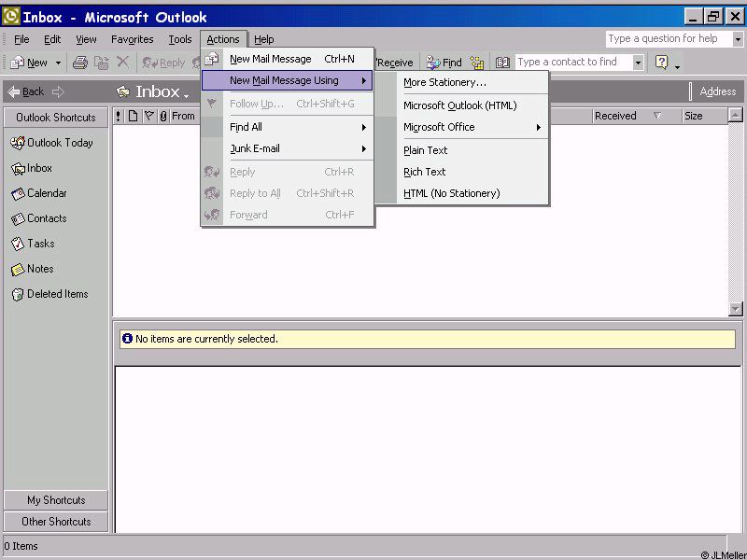Screen dimensions: 747x560
Task: Click the Move to Folder toolbar icon
Action: [101, 63]
